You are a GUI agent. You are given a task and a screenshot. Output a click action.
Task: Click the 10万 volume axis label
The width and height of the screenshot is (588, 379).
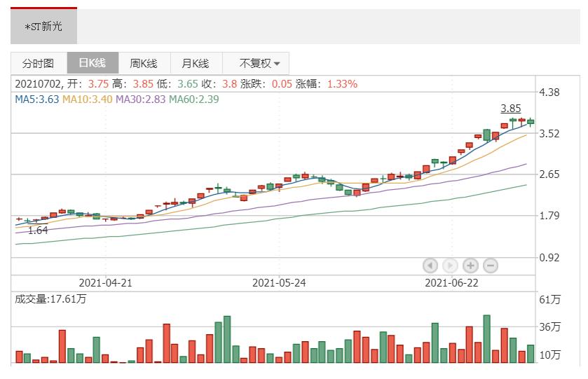coord(549,354)
